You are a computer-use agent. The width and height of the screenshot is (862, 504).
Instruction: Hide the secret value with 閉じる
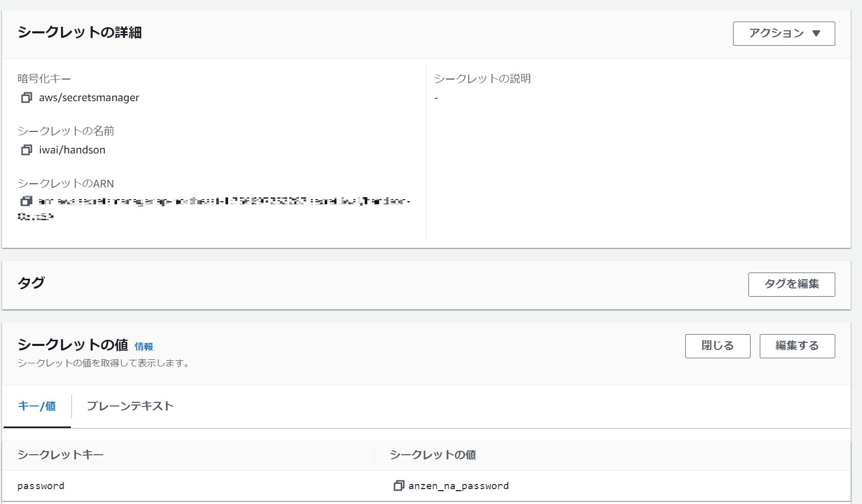[717, 346]
